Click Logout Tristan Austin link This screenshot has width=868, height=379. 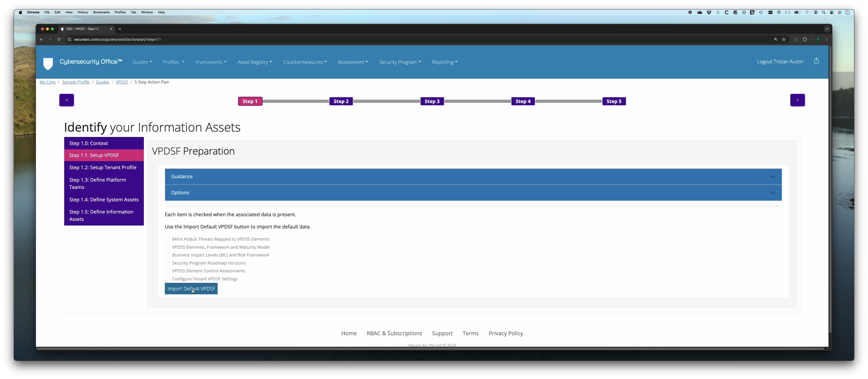[x=780, y=62]
